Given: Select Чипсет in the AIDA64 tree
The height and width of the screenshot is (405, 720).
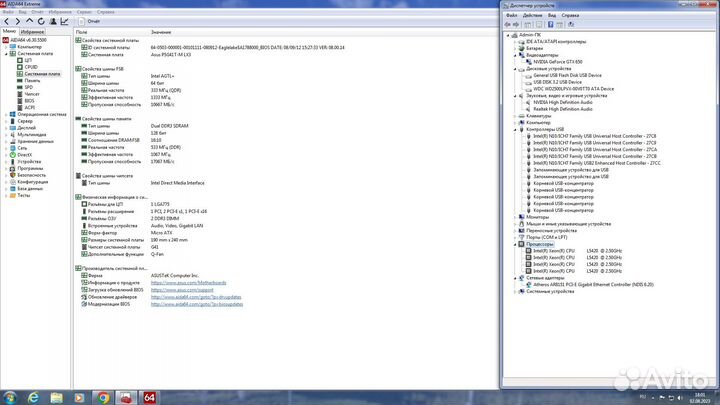Looking at the screenshot, I should pyautogui.click(x=32, y=94).
